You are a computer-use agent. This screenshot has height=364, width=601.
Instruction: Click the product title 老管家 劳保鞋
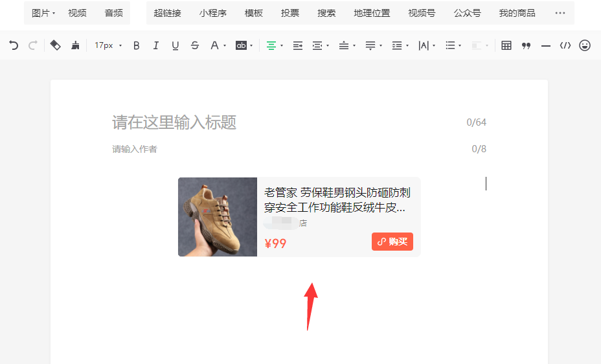[x=337, y=199]
